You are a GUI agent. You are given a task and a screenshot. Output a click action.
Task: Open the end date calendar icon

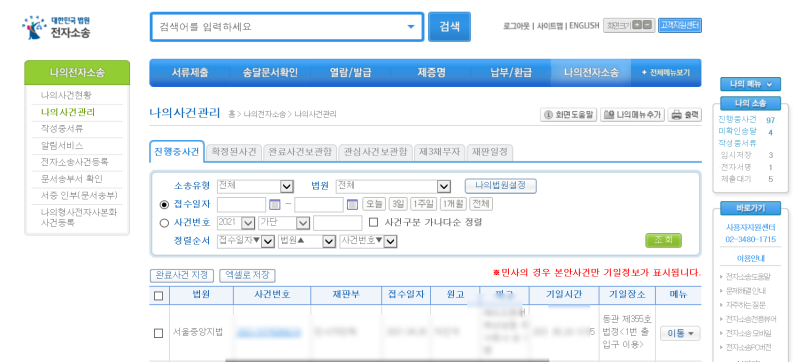(x=352, y=204)
